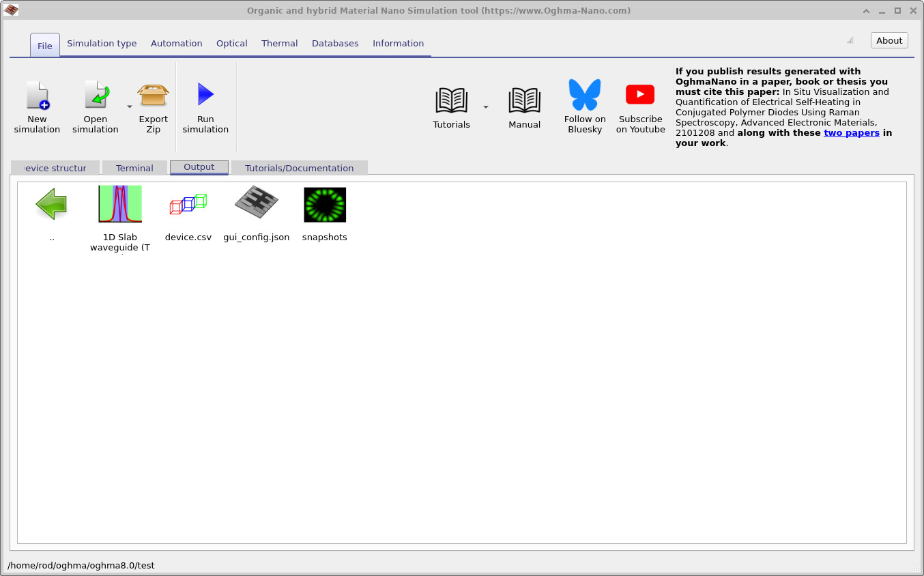Expand the Tutorials dropdown arrow
Image resolution: width=924 pixels, height=576 pixels.
coord(486,107)
